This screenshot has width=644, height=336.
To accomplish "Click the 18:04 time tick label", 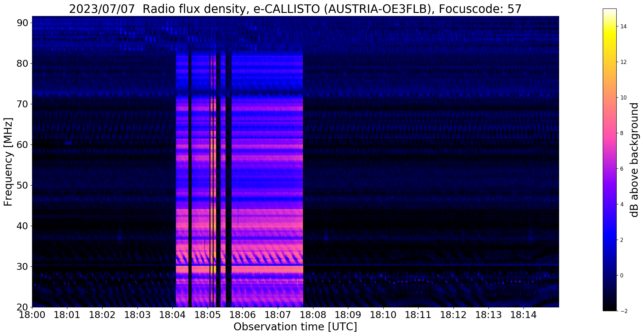I will pos(172,315).
